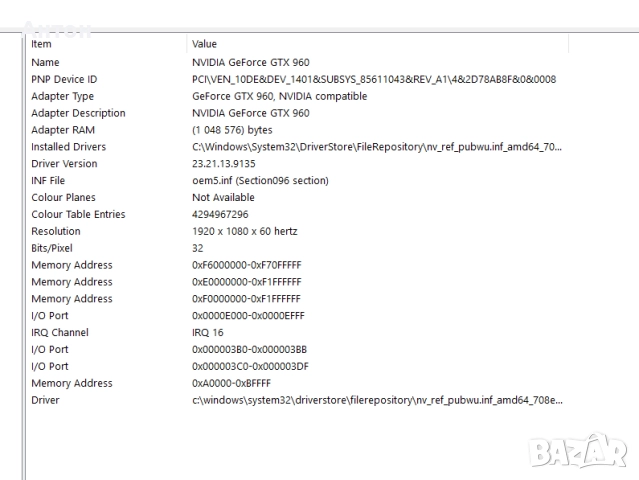
Task: Click the Item column header
Action: [x=42, y=44]
